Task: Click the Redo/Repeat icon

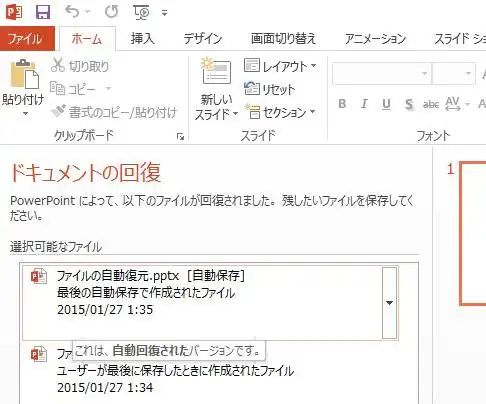Action: 111,12
